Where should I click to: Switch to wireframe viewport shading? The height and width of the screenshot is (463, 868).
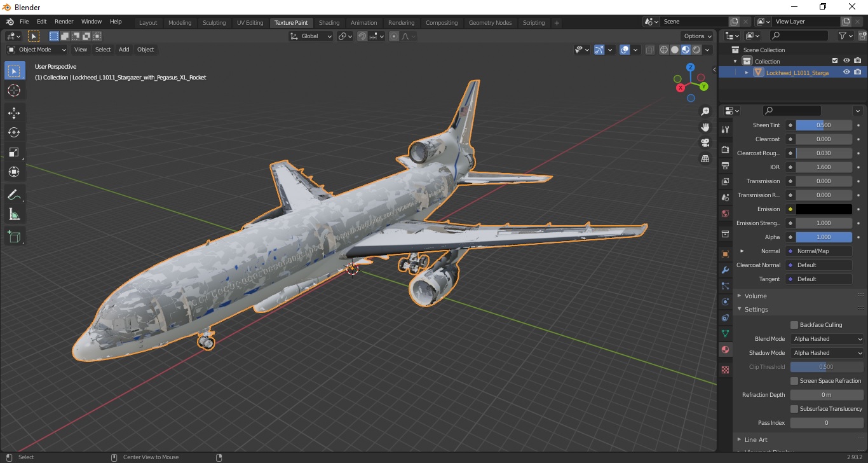tap(664, 50)
